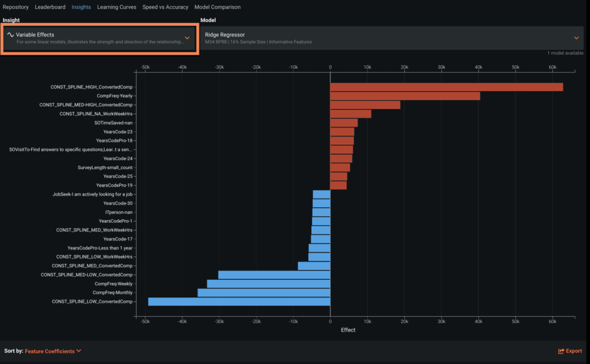Screen dimensions: 590x364
Task: Select the YearsCode-24 label
Action: pyautogui.click(x=118, y=159)
